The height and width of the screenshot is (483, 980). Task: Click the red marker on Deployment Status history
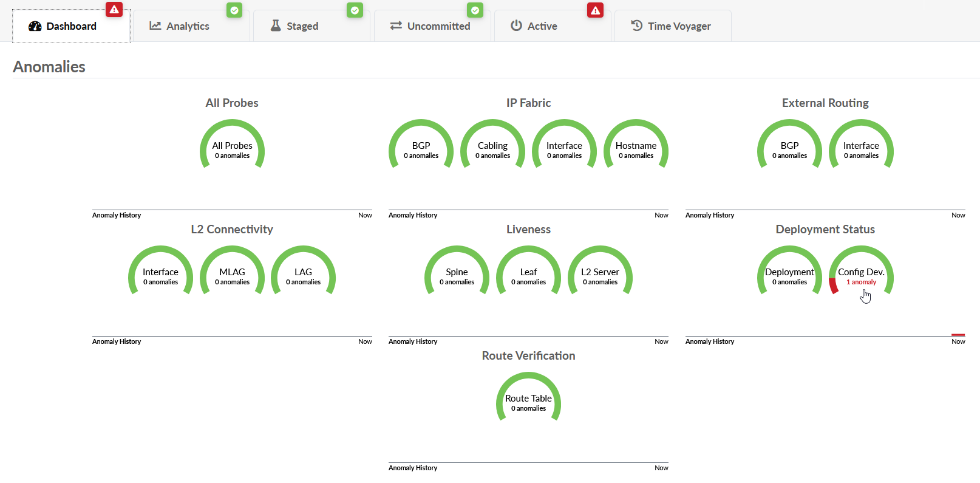point(958,335)
